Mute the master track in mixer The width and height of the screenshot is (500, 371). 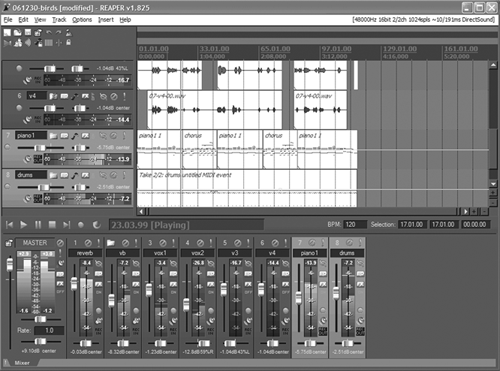60,243
